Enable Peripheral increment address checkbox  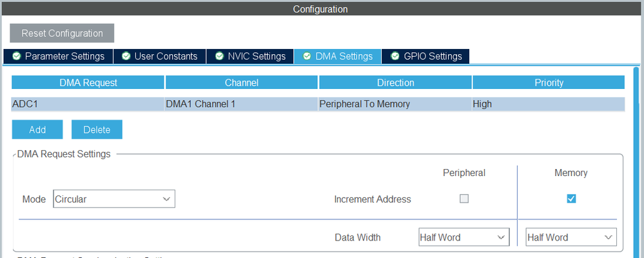(x=464, y=199)
